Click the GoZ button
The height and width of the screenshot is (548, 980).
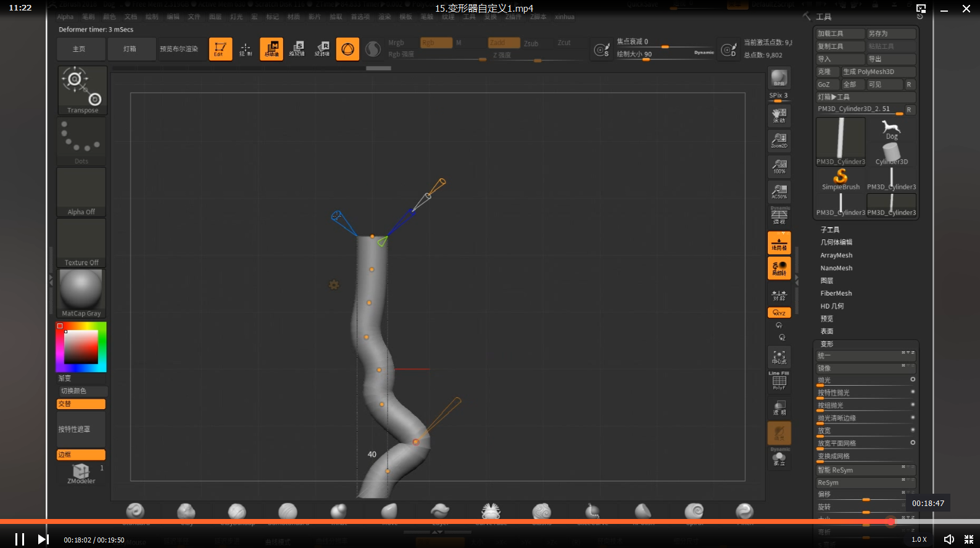click(827, 85)
